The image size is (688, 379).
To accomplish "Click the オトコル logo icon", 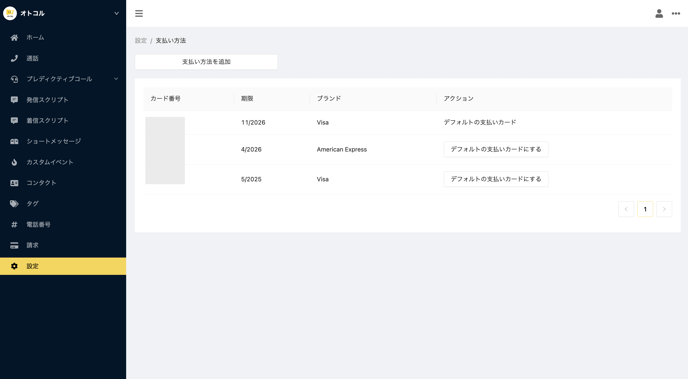I will [x=10, y=13].
